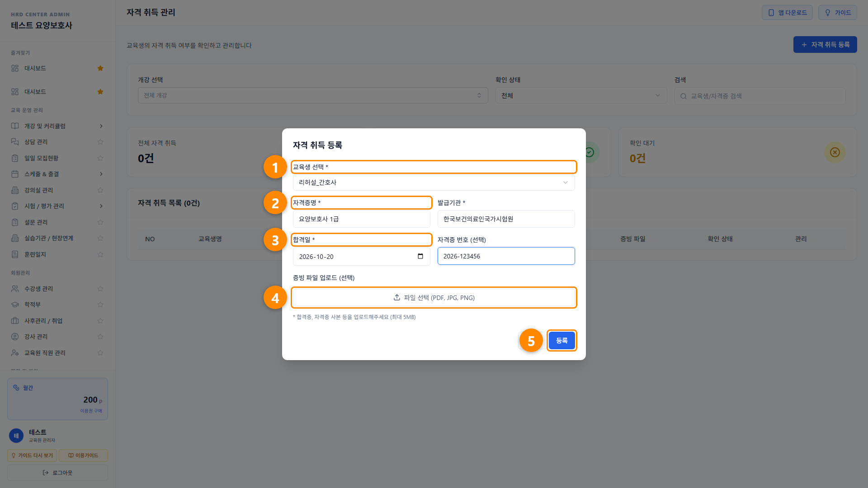Click 파일 선택 (PDF, JPG, PNG) upload button
Viewport: 868px width, 488px height.
pos(434,297)
